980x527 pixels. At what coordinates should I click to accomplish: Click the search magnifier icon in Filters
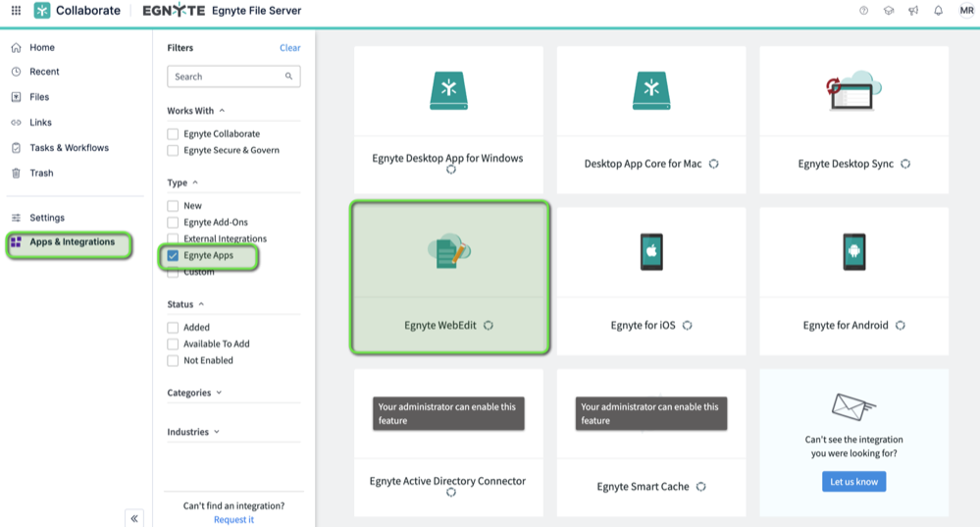[x=288, y=77]
